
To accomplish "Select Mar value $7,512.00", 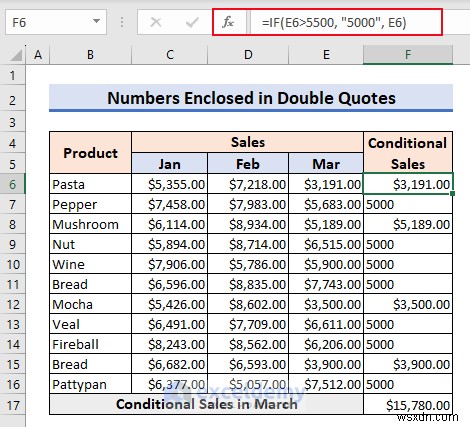I will point(326,384).
